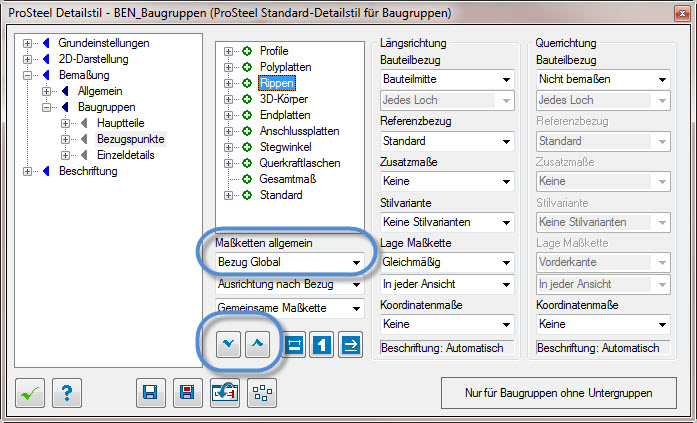Viewport: 697px width, 423px height.
Task: Expand the 3D-Körper node
Action: point(228,99)
